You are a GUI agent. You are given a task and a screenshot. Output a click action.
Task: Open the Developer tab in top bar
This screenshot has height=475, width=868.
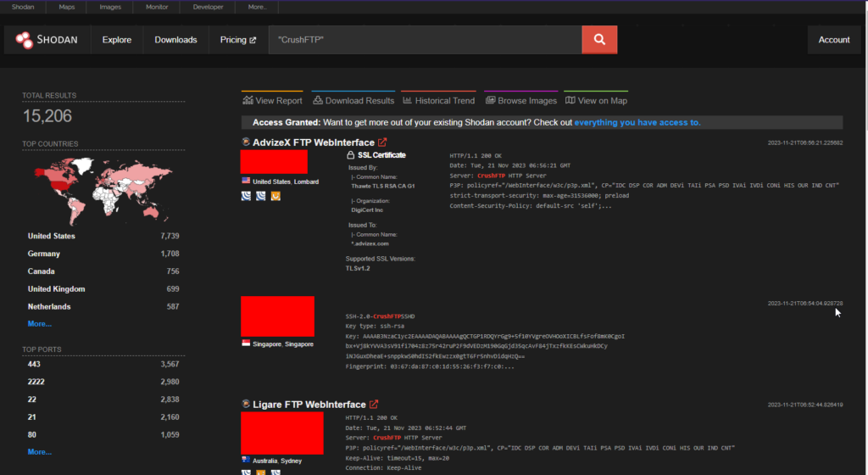click(209, 7)
